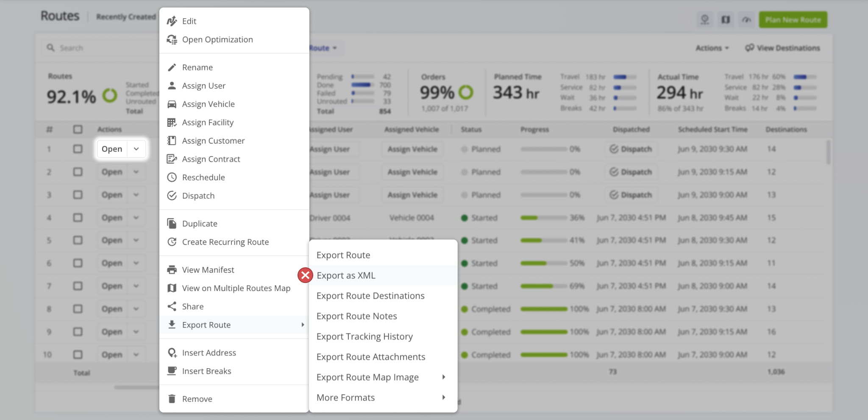The height and width of the screenshot is (420, 868).
Task: Click the share icon in context menu
Action: (172, 306)
